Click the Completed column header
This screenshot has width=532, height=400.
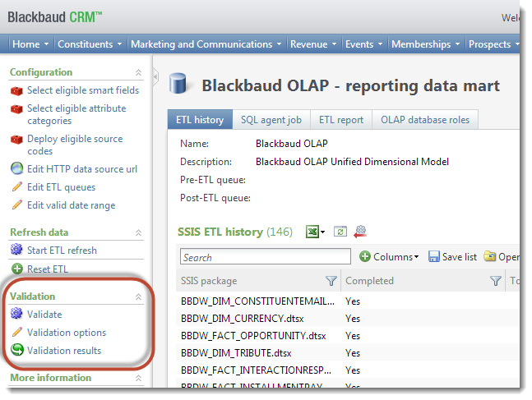point(423,281)
